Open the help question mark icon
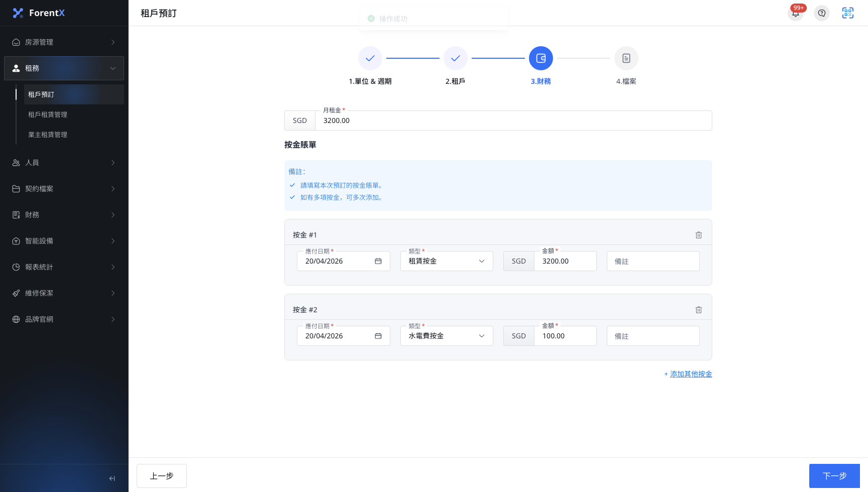Screen dimensions: 868x492 pos(822,13)
